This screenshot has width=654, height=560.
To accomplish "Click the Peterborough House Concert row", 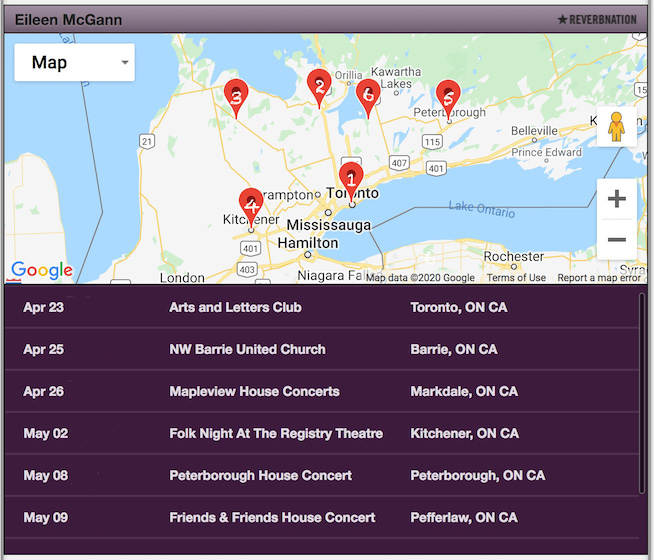I will (260, 475).
